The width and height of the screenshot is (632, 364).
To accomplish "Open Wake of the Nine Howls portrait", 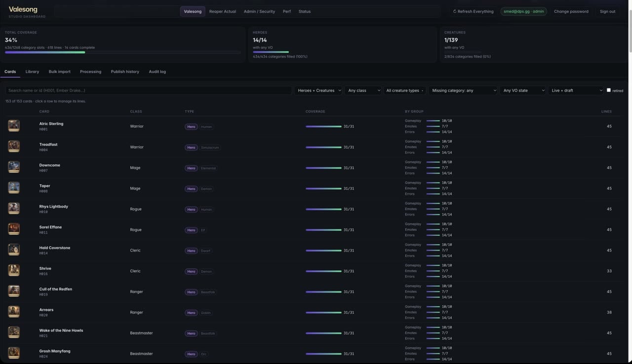I will click(x=14, y=332).
